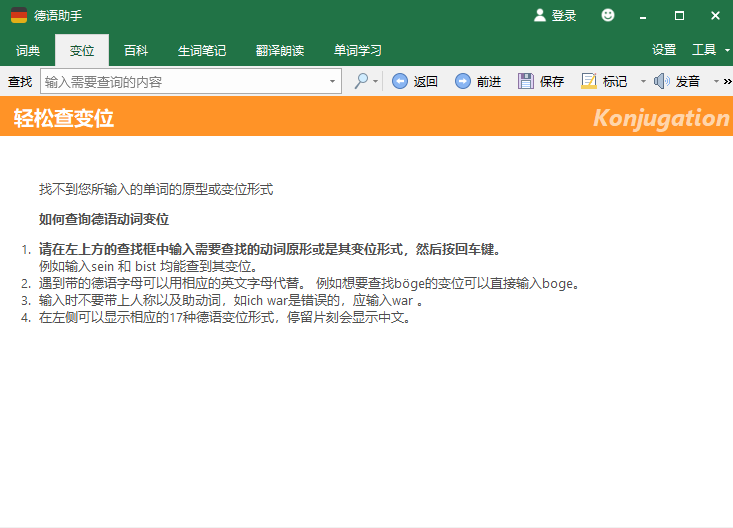Open 设置 settings
The image size is (733, 528).
pos(664,50)
